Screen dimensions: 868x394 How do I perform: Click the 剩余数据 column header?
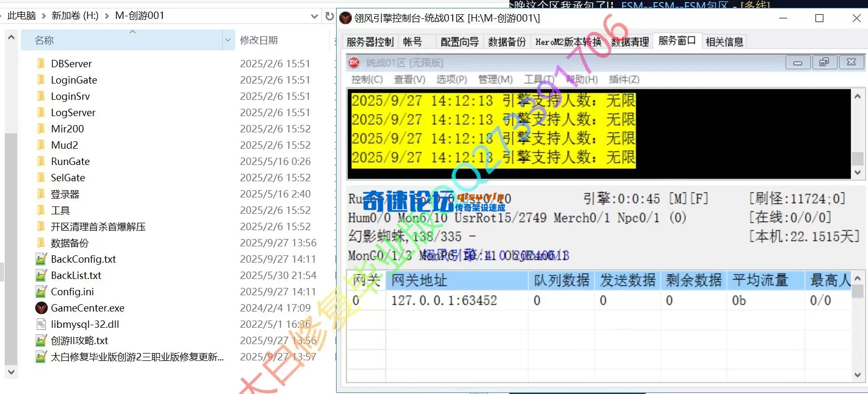point(694,281)
